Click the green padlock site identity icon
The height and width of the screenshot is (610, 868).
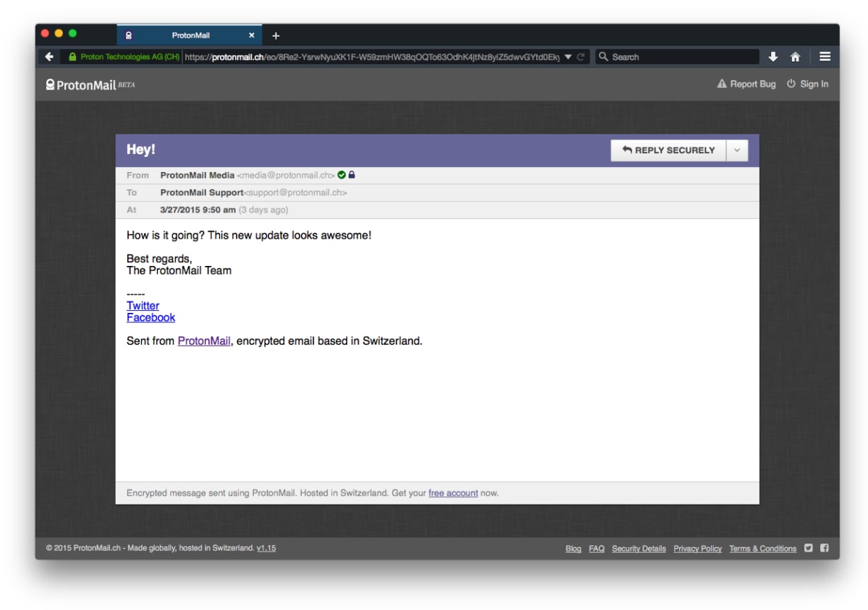(72, 56)
